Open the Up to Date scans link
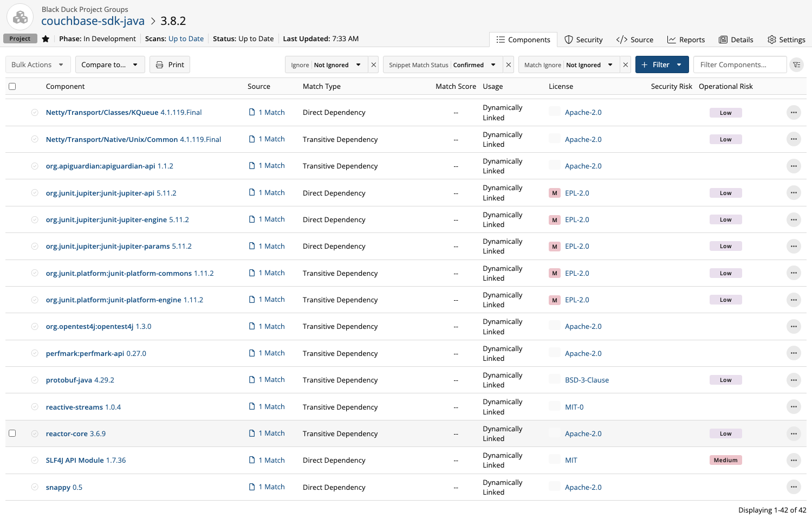The height and width of the screenshot is (518, 812). (x=186, y=39)
